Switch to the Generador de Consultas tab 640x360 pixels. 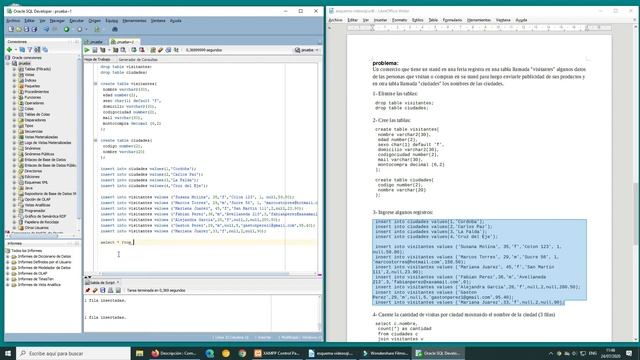coord(138,60)
